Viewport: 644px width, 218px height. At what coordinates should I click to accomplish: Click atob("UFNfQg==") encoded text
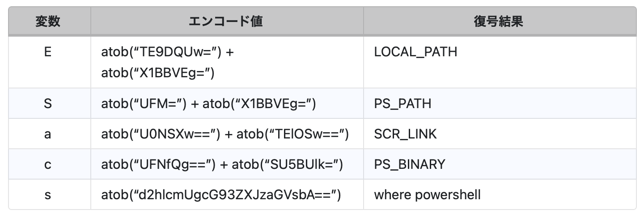point(158,164)
